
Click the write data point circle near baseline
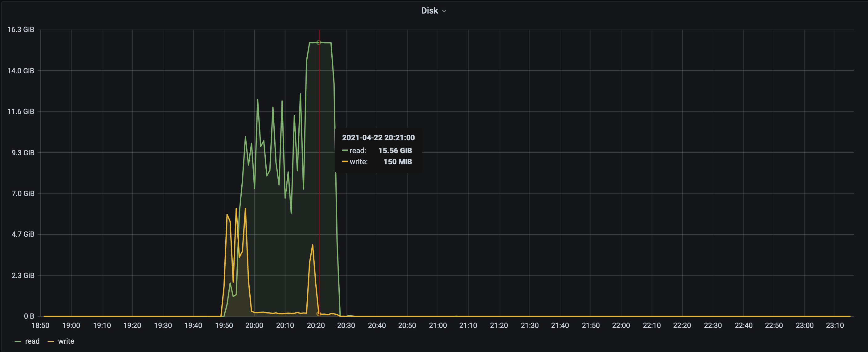[x=318, y=314]
